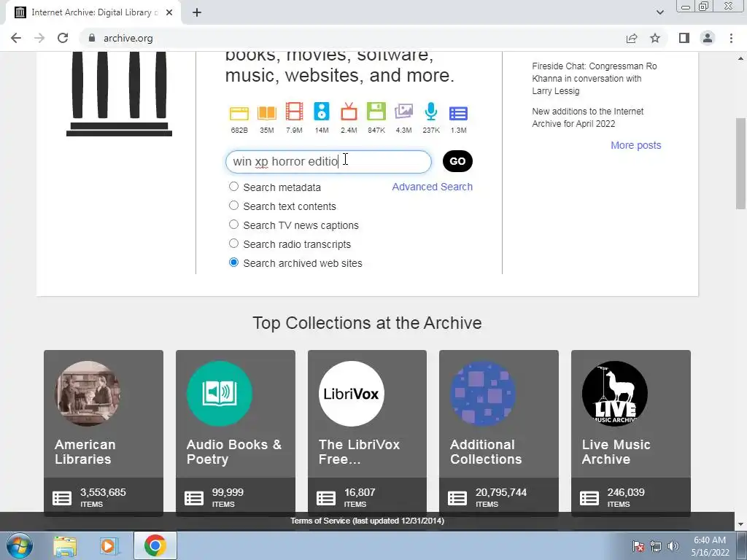Image resolution: width=747 pixels, height=560 pixels.
Task: Click in the search text field
Action: (x=328, y=161)
